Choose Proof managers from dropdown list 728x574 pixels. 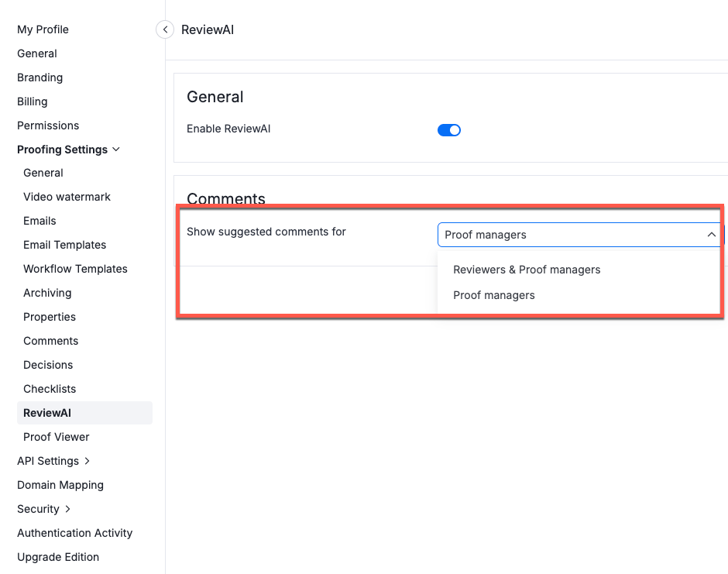(494, 295)
